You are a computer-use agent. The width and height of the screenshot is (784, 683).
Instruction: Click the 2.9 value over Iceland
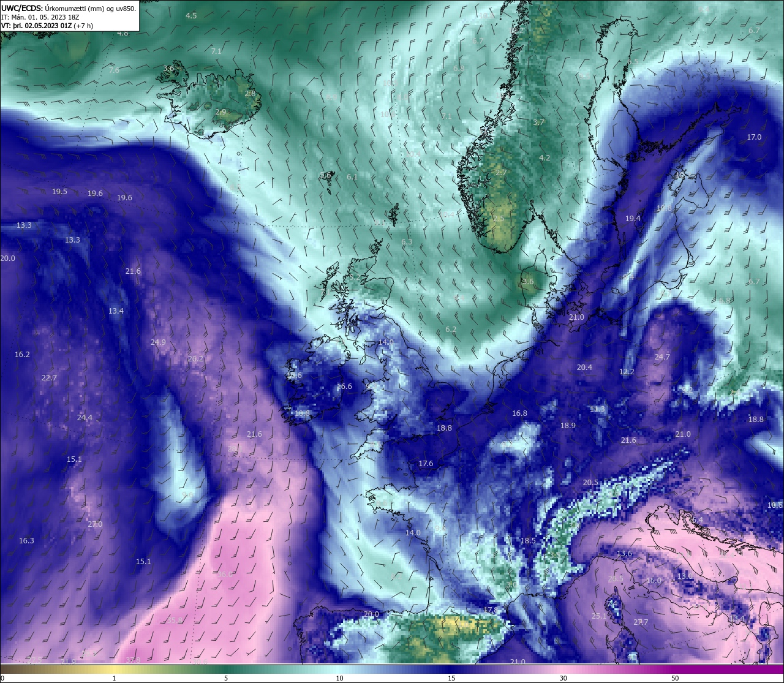pos(221,111)
